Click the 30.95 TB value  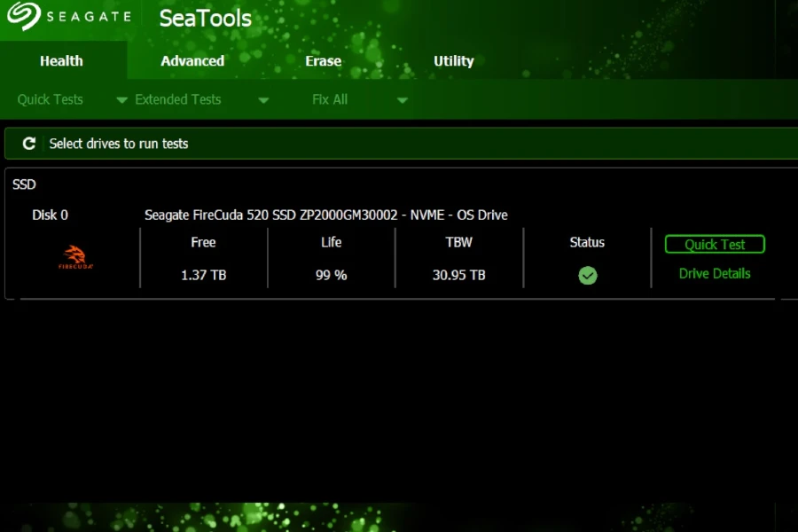point(459,276)
